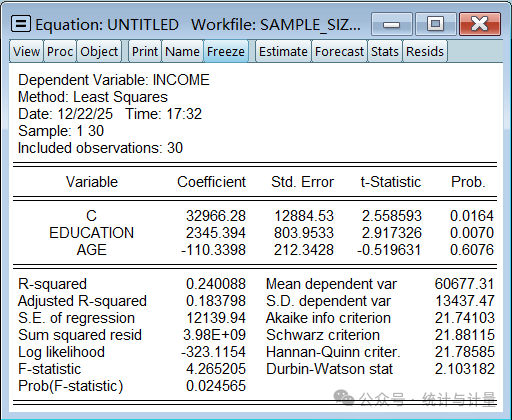
Task: Click the Coefficient column header
Action: coord(211,182)
